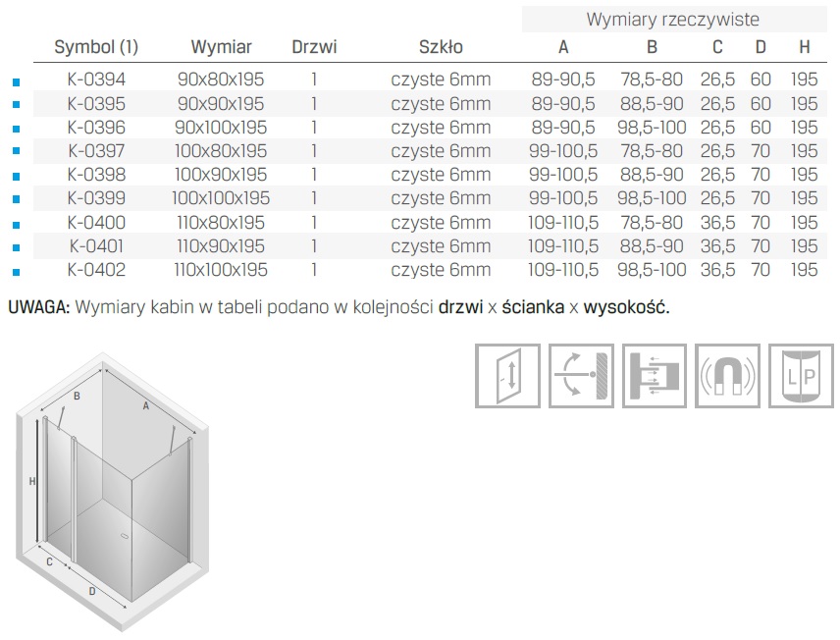This screenshot has height=640, width=840.
Task: Click the bold word wysokość in note
Action: point(625,307)
